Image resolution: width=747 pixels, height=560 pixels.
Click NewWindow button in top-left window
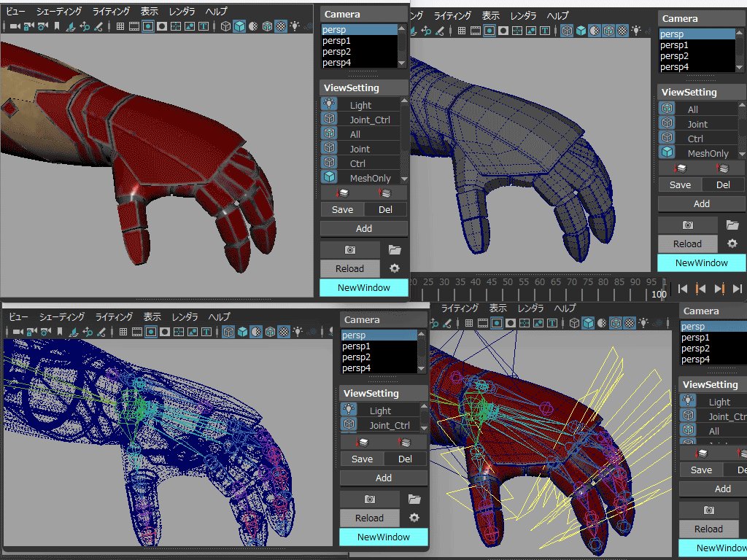[x=364, y=287]
